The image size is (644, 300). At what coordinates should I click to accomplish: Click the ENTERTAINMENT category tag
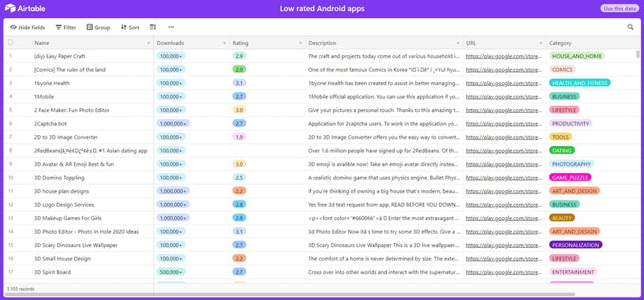573,272
